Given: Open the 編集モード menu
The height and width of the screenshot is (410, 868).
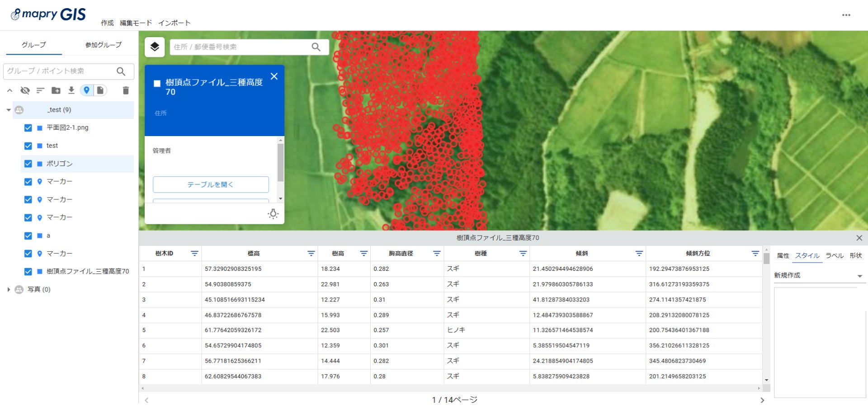Looking at the screenshot, I should click(136, 23).
